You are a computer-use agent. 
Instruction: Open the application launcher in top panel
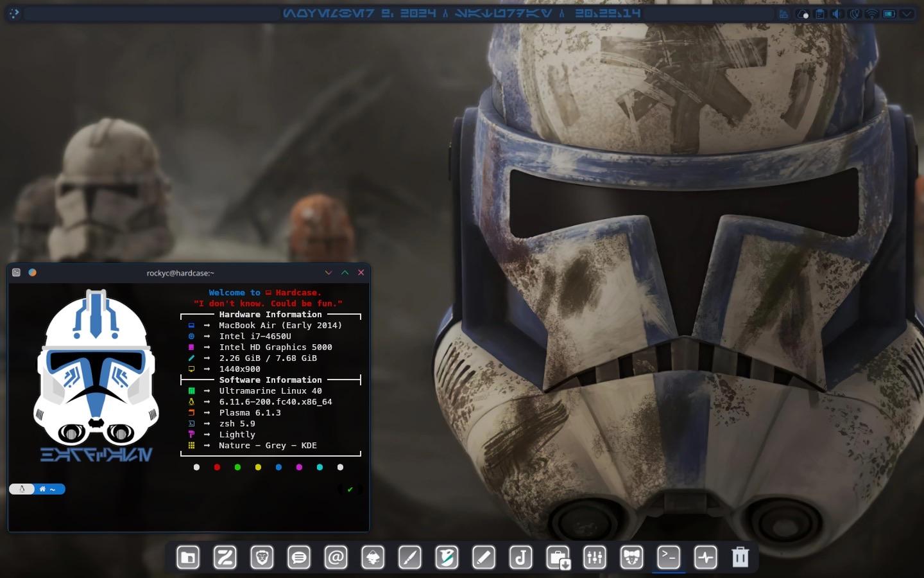pos(14,13)
